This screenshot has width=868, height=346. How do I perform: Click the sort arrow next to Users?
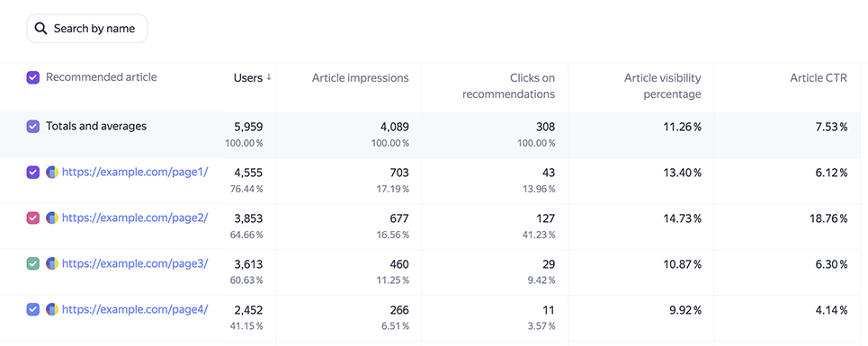click(x=269, y=78)
